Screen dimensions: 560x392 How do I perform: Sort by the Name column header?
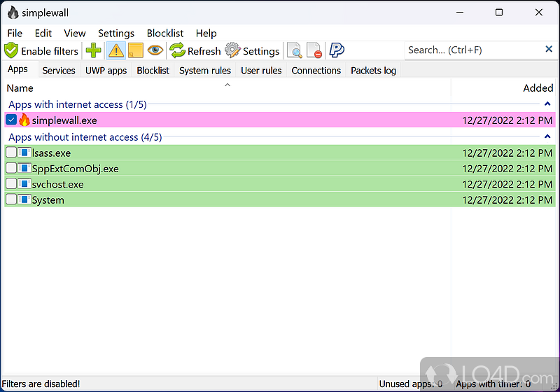pos(227,87)
